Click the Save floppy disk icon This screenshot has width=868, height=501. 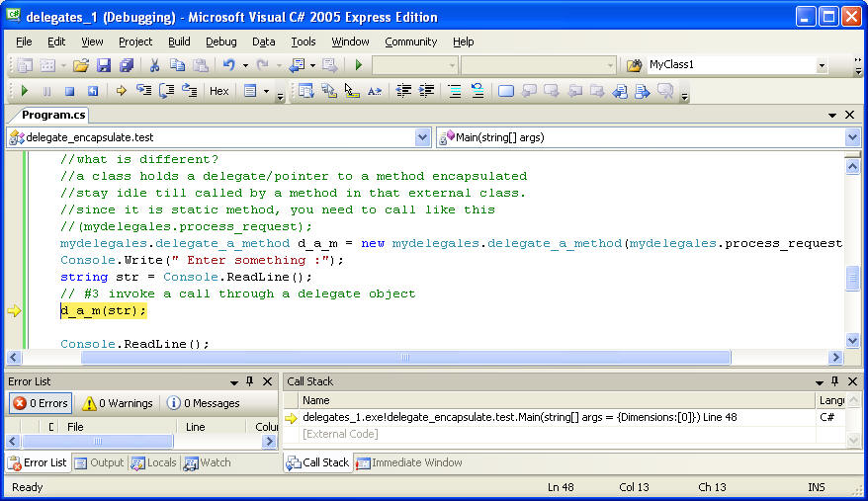tap(104, 65)
